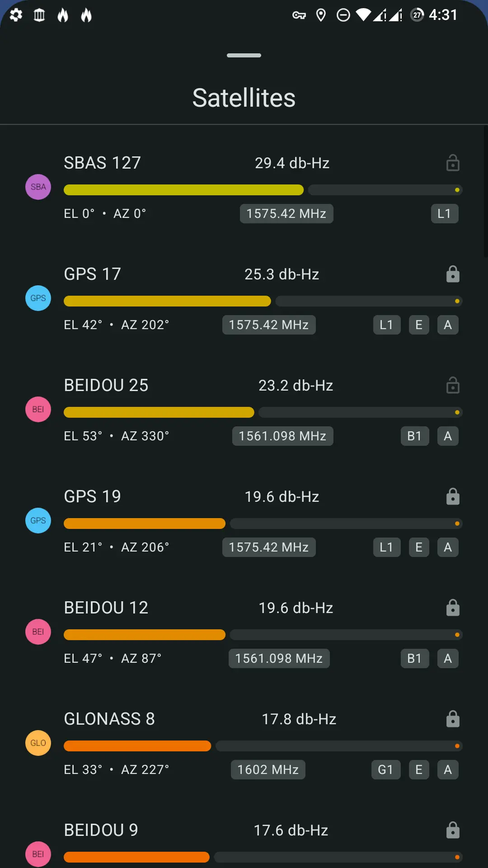Tap the G1 band chip for GLONASS 8
The height and width of the screenshot is (868, 488).
[x=385, y=769]
